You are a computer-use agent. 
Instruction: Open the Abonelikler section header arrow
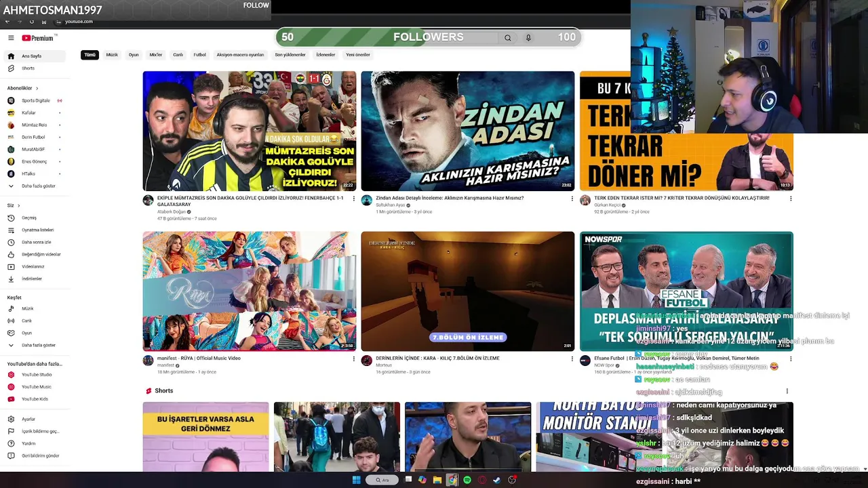(x=37, y=88)
